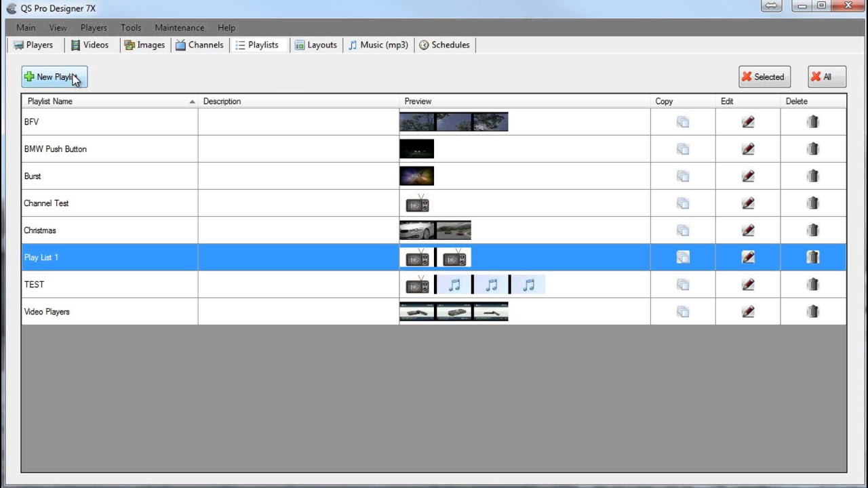This screenshot has width=868, height=488.
Task: Delete the Burst playlist
Action: pos(813,176)
